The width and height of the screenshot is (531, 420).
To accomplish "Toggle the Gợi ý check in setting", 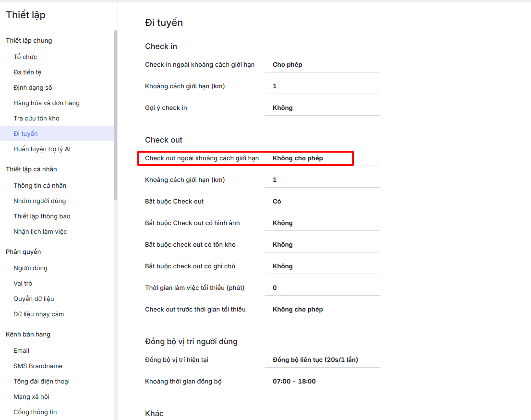I will point(322,108).
